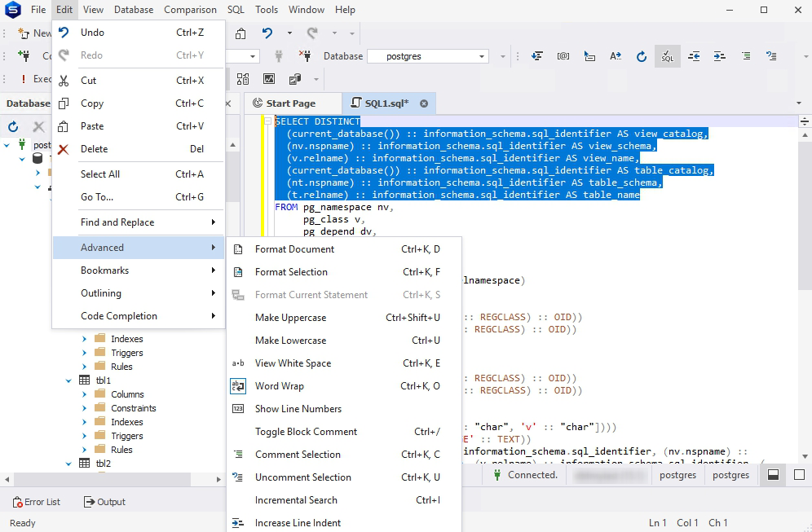Viewport: 812px width, 532px height.
Task: Click the rename A icon in toolbar
Action: [x=616, y=56]
